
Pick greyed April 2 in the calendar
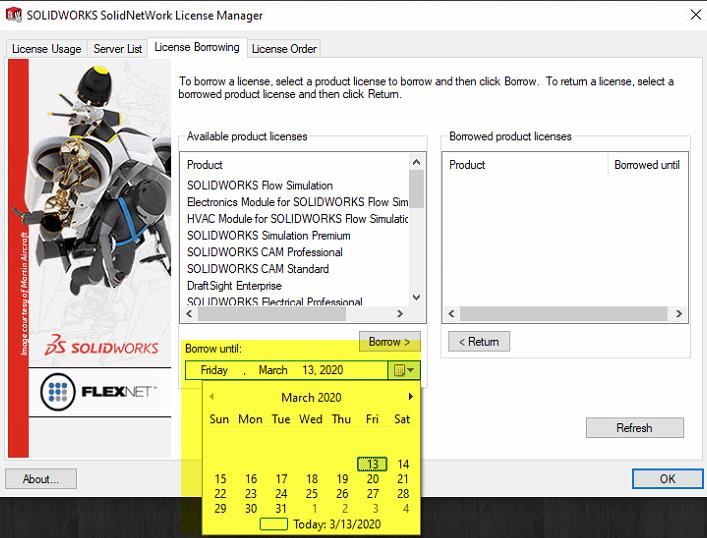click(x=345, y=509)
